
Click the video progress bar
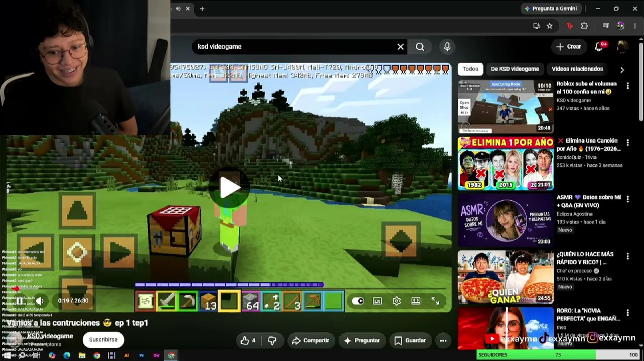tap(228, 289)
